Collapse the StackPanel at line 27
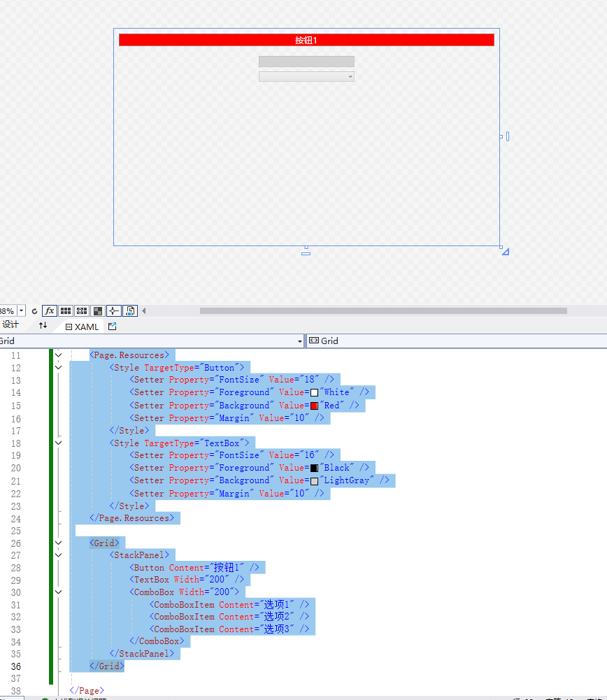The width and height of the screenshot is (607, 700). click(59, 555)
